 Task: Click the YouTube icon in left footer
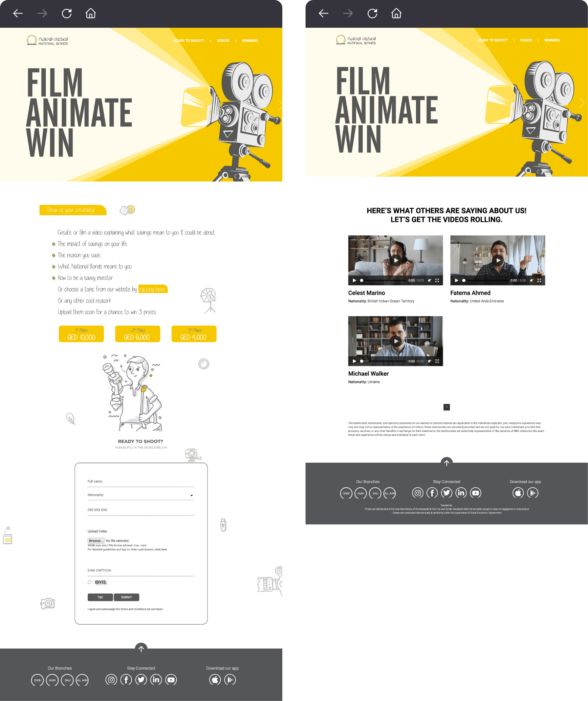171,679
